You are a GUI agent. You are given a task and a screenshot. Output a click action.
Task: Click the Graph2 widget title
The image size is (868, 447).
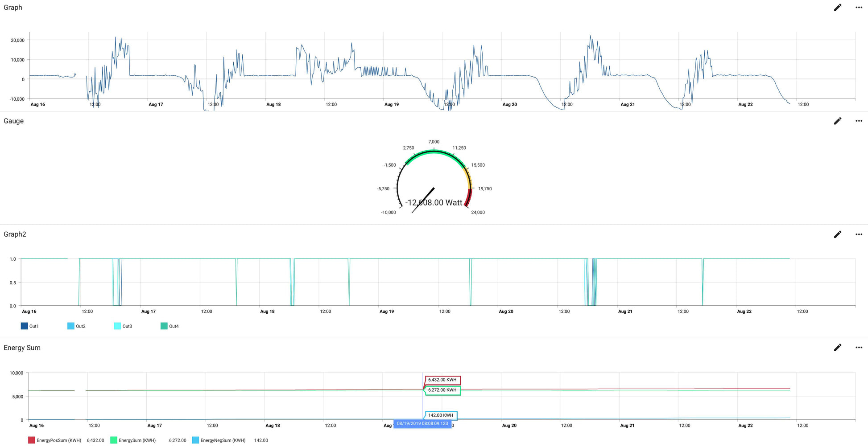15,234
